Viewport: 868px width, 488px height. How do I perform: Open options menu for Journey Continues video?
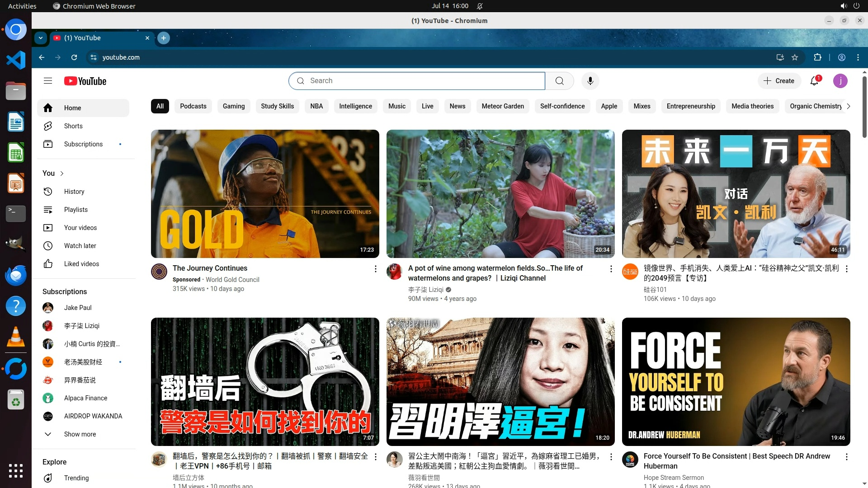(x=375, y=269)
